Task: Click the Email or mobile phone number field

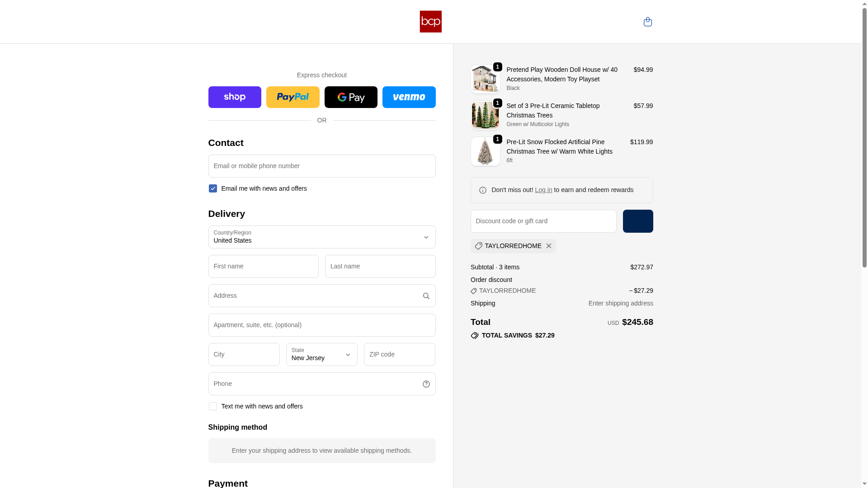Action: 321,166
